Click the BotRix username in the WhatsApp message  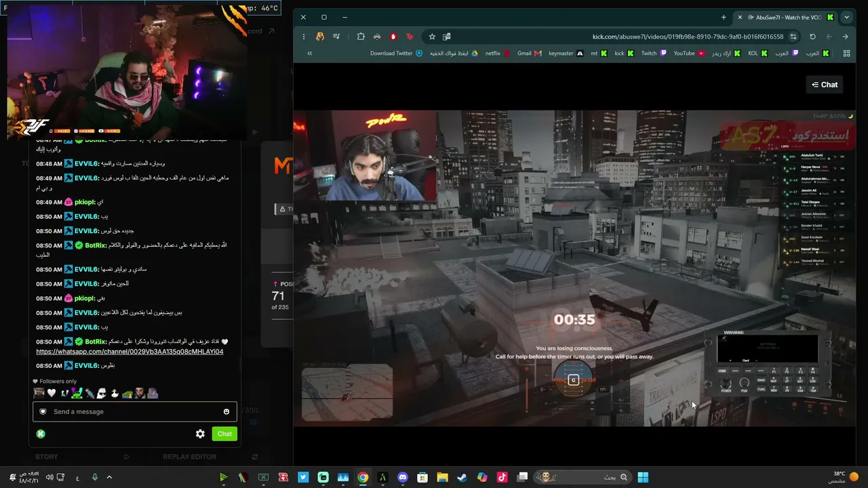(x=96, y=342)
